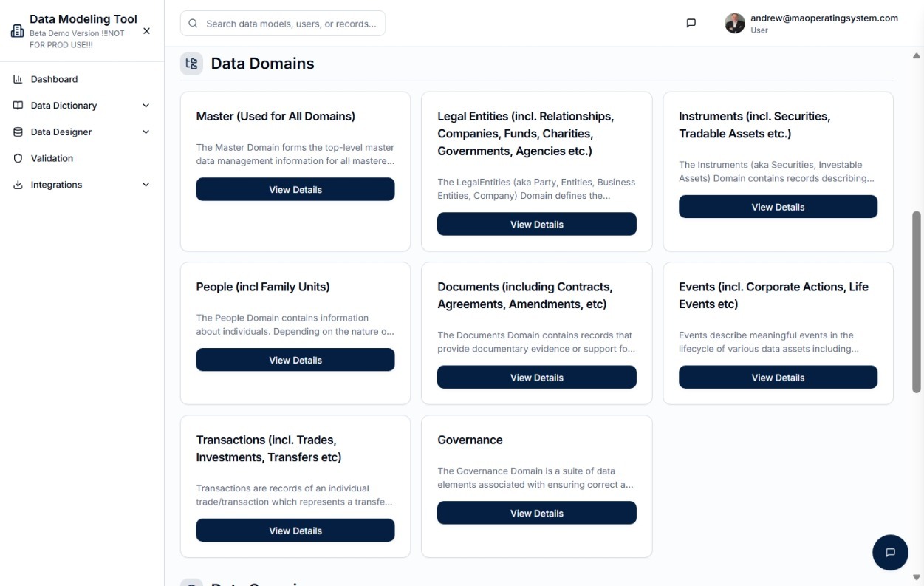Collapse the sidebar with the X icon
Screen dimensions: 924x586
coord(146,30)
